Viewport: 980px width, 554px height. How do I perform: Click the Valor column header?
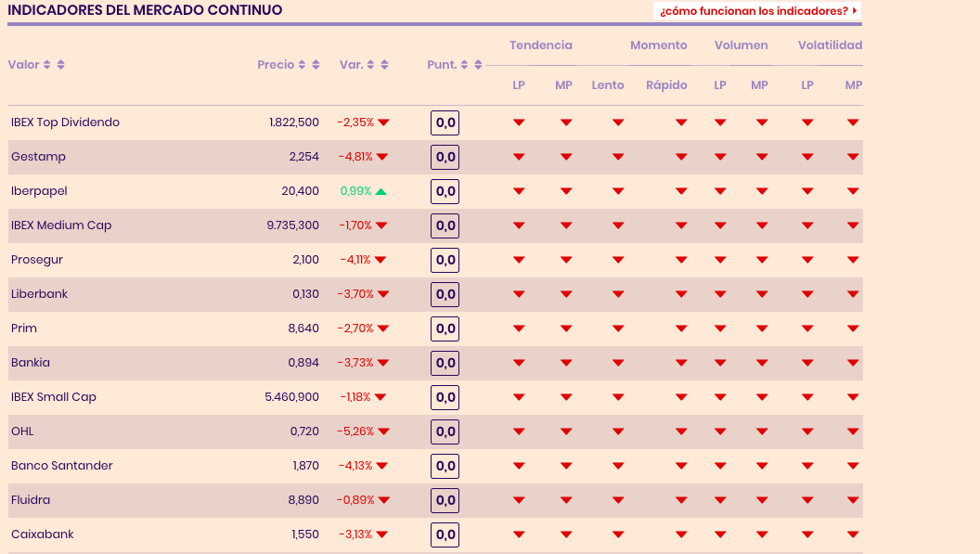click(x=24, y=64)
